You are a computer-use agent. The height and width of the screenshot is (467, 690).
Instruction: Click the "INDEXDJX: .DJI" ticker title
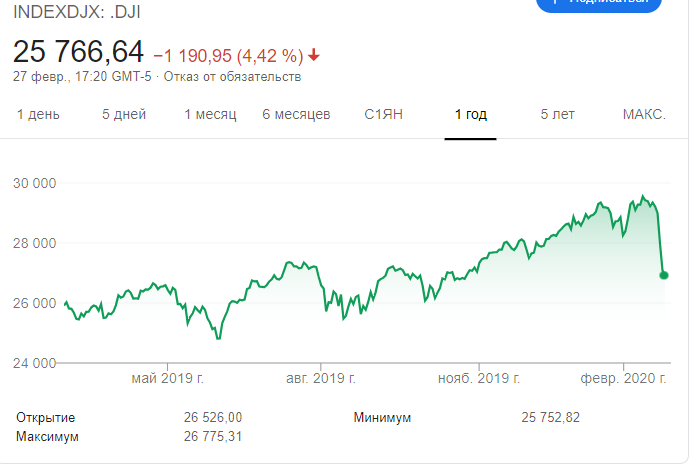tap(77, 12)
